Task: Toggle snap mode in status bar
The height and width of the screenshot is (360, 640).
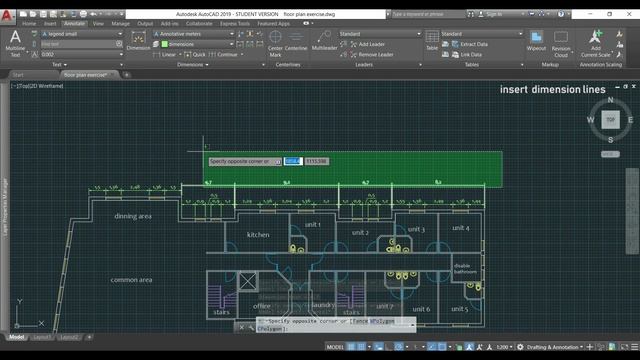Action: (362, 347)
